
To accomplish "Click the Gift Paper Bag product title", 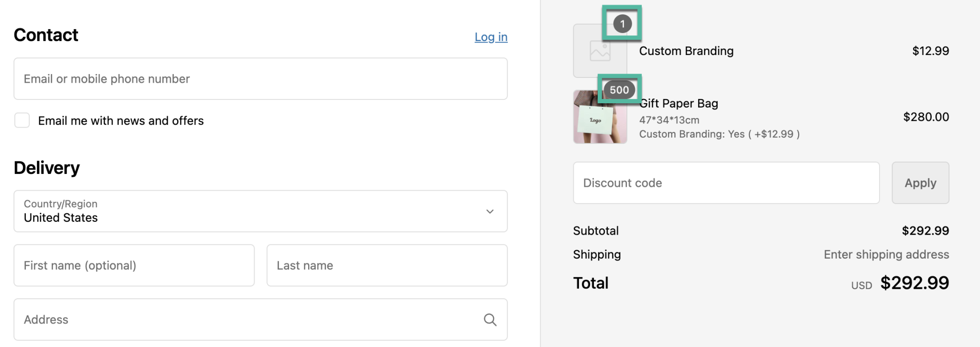I will click(679, 103).
